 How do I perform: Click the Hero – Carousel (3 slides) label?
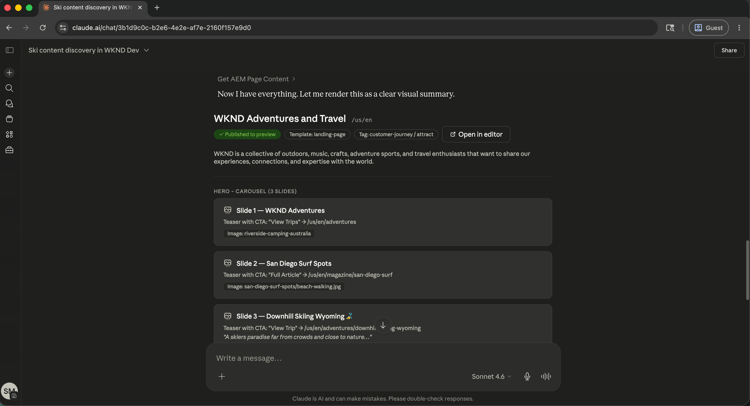pos(255,191)
